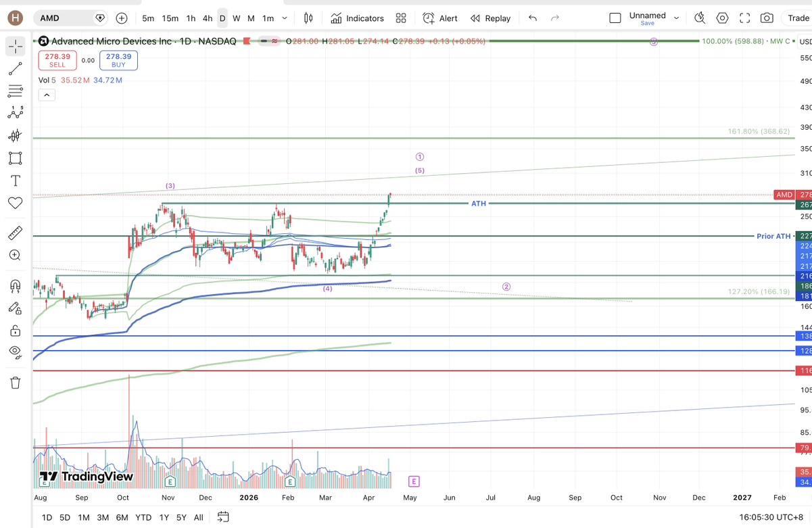Viewport: 812px width, 528px height.
Task: Set the range to YTD
Action: [x=143, y=517]
